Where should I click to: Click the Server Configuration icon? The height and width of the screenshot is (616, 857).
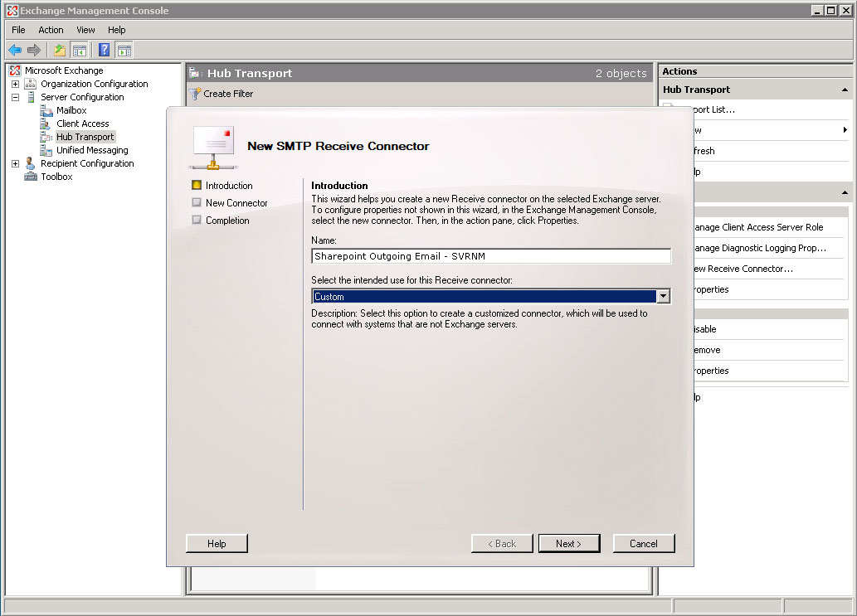[31, 97]
